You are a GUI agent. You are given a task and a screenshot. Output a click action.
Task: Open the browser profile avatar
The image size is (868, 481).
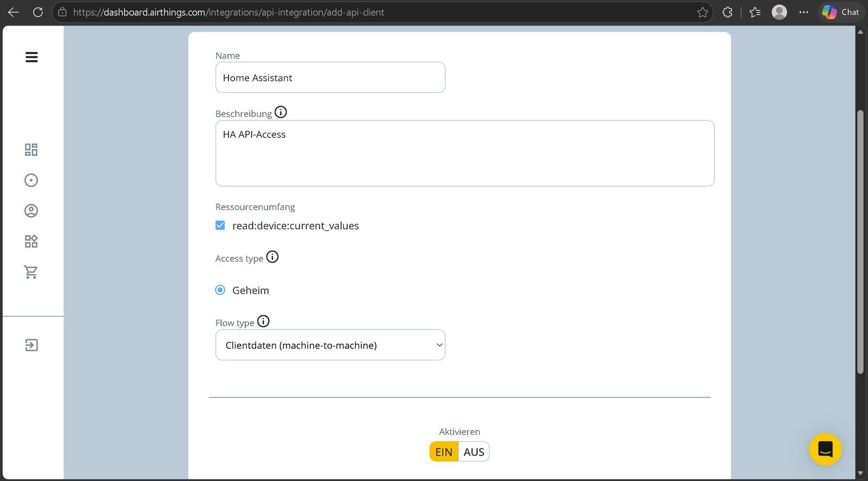(780, 12)
